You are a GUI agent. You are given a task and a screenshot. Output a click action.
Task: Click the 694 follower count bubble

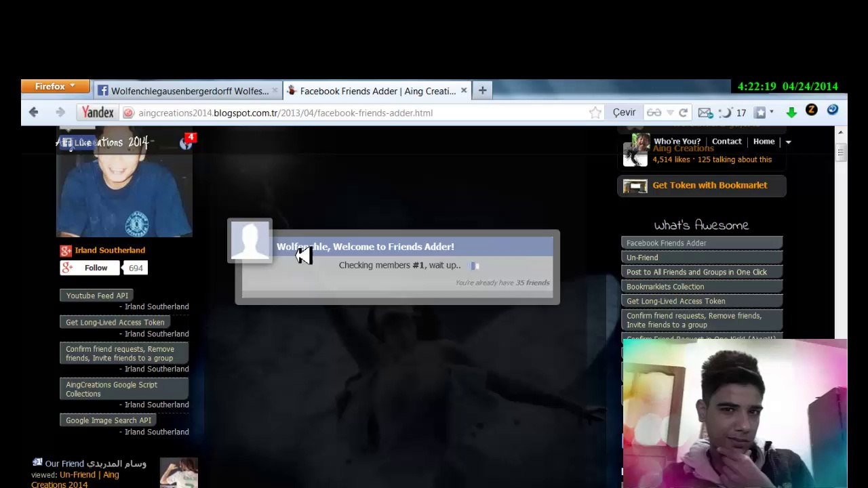click(x=135, y=268)
